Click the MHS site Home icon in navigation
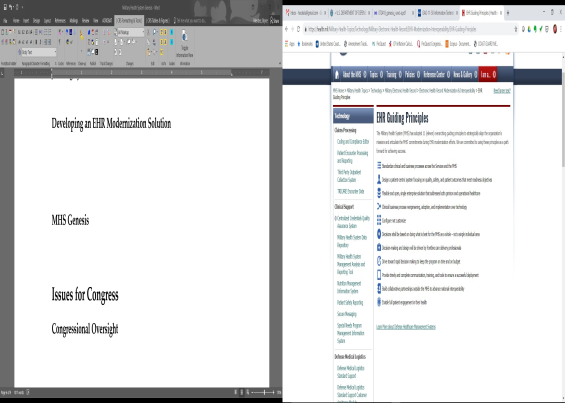This screenshot has height=403, width=565. pos(337,75)
